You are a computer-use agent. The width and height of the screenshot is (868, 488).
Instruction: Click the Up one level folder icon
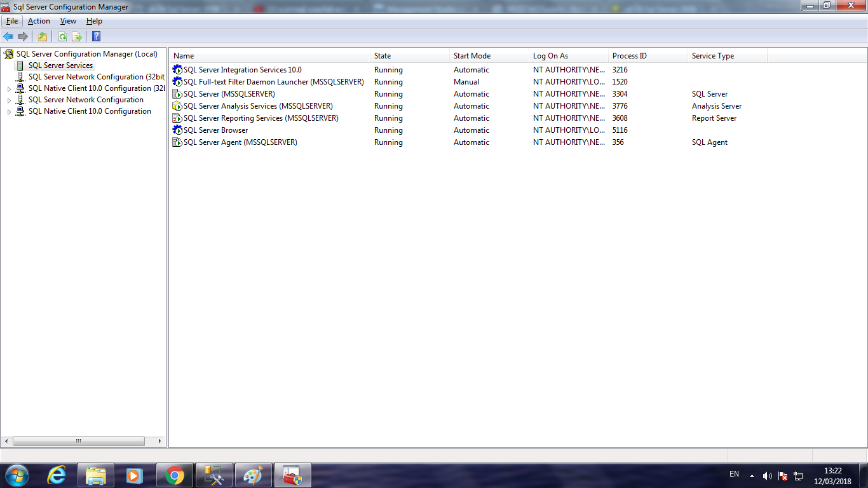coord(43,36)
